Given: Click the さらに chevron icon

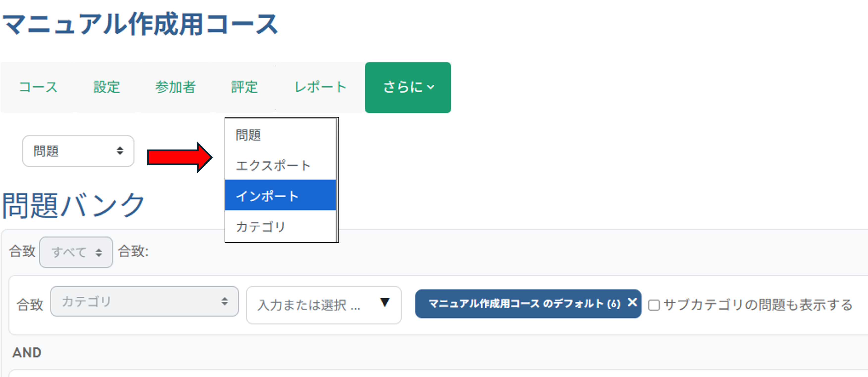Looking at the screenshot, I should (x=430, y=87).
